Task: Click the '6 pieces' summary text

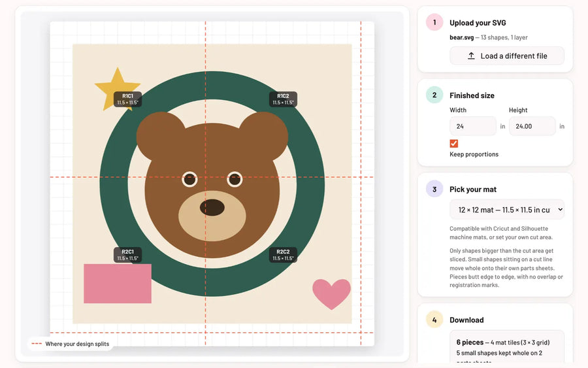Action: pos(470,342)
